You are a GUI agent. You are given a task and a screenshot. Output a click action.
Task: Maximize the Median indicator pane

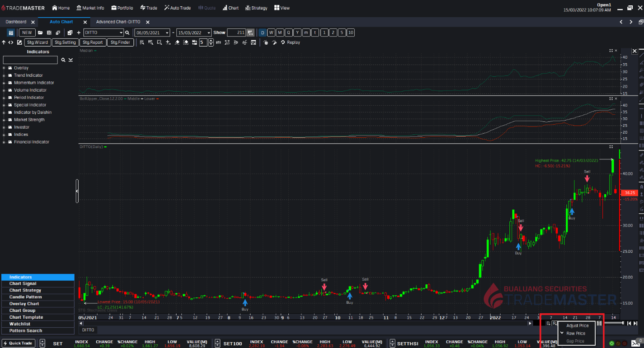(x=611, y=51)
